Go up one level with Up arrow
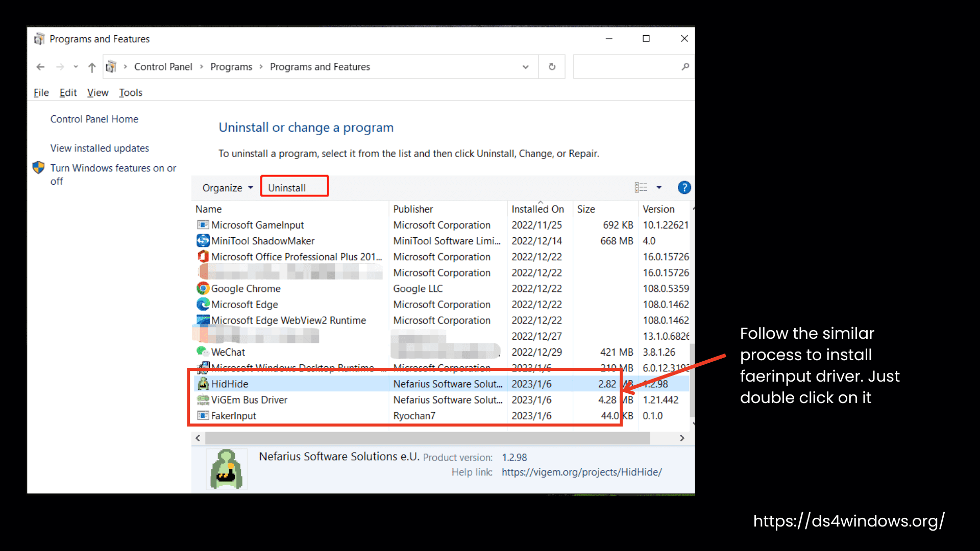Viewport: 980px width, 551px height. (92, 67)
